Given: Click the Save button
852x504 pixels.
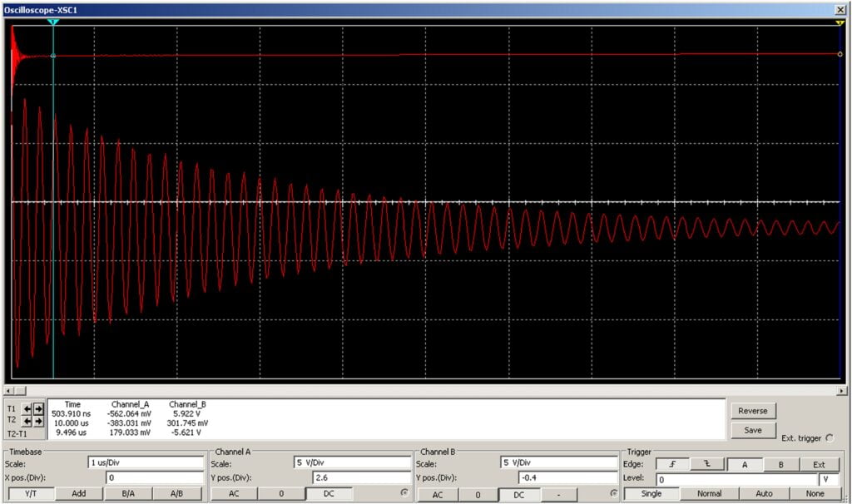Looking at the screenshot, I should [753, 430].
